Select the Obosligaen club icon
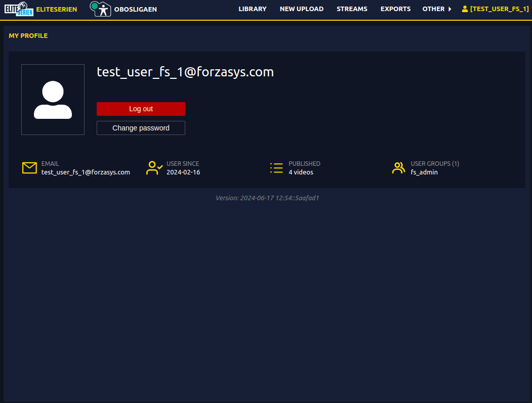 100,9
